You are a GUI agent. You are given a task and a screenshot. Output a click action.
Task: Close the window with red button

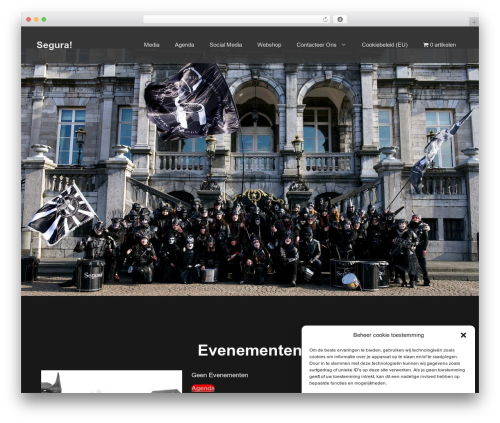tap(29, 19)
